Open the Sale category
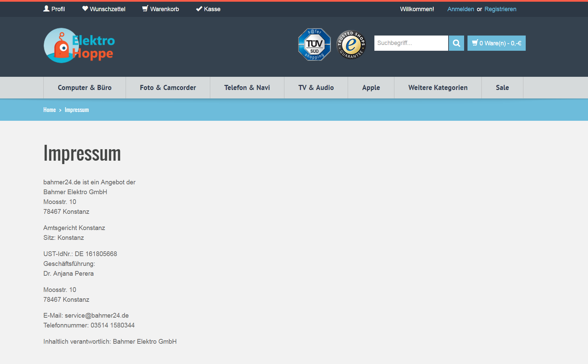The height and width of the screenshot is (364, 588). (x=502, y=88)
